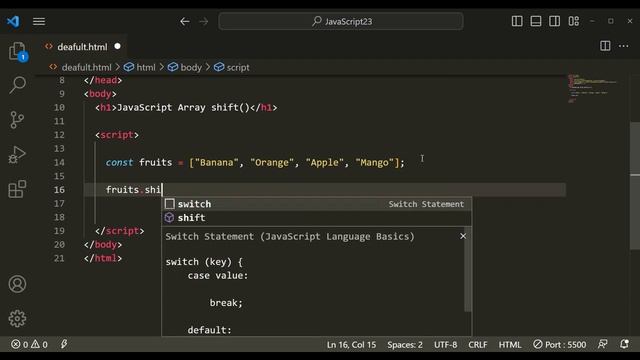Click the VS Code logo icon
This screenshot has height=360, width=640.
point(13,21)
